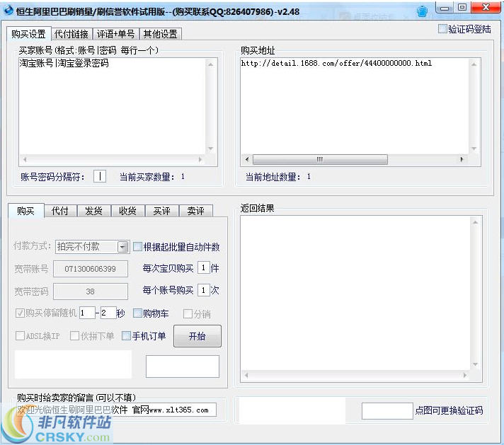This screenshot has height=445, width=504.
Task: Click the horizontal scrollbar thumb in 购买地址
Action: [x=320, y=159]
